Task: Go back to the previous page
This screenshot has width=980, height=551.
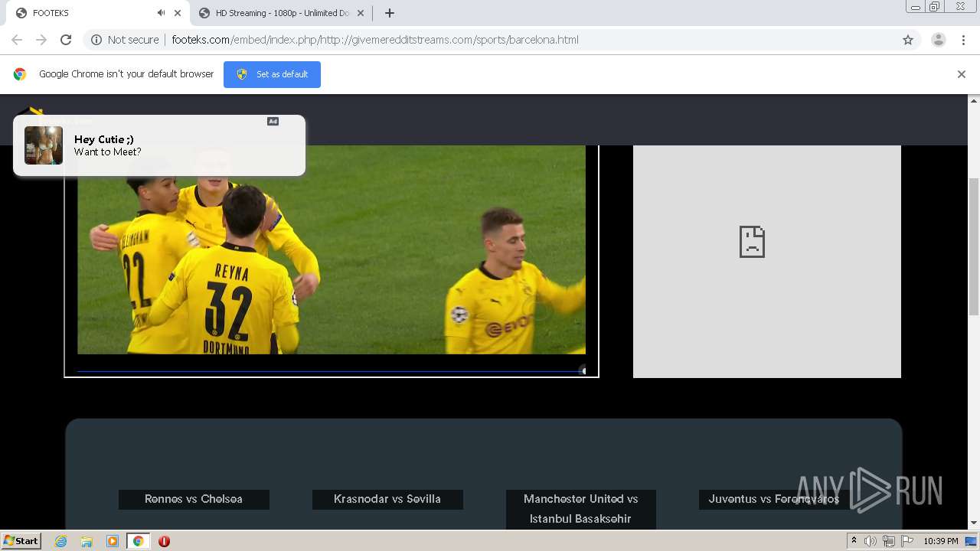Action: (17, 40)
